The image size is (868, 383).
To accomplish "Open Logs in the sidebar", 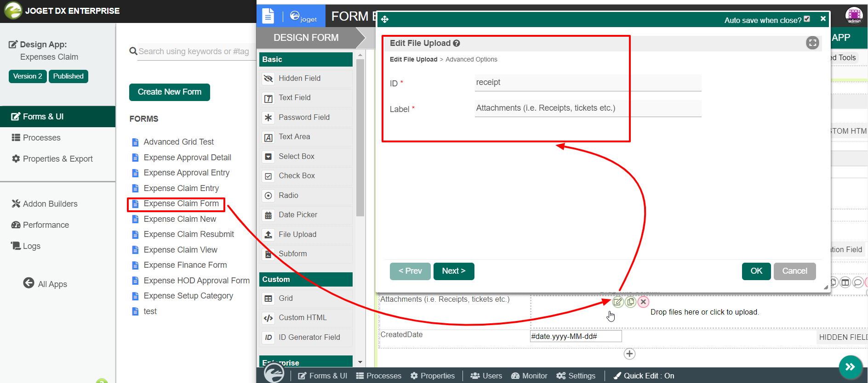I will pyautogui.click(x=58, y=246).
